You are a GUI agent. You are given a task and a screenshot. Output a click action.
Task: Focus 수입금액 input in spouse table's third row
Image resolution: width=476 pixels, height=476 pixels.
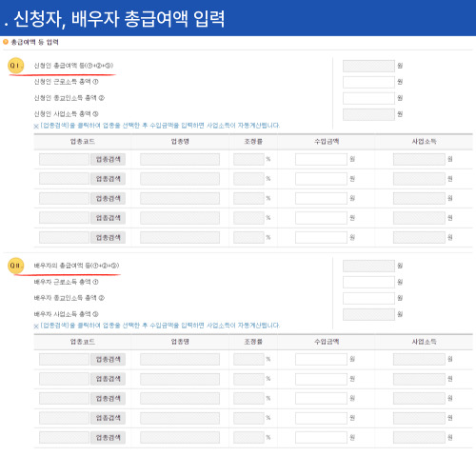[x=321, y=399]
